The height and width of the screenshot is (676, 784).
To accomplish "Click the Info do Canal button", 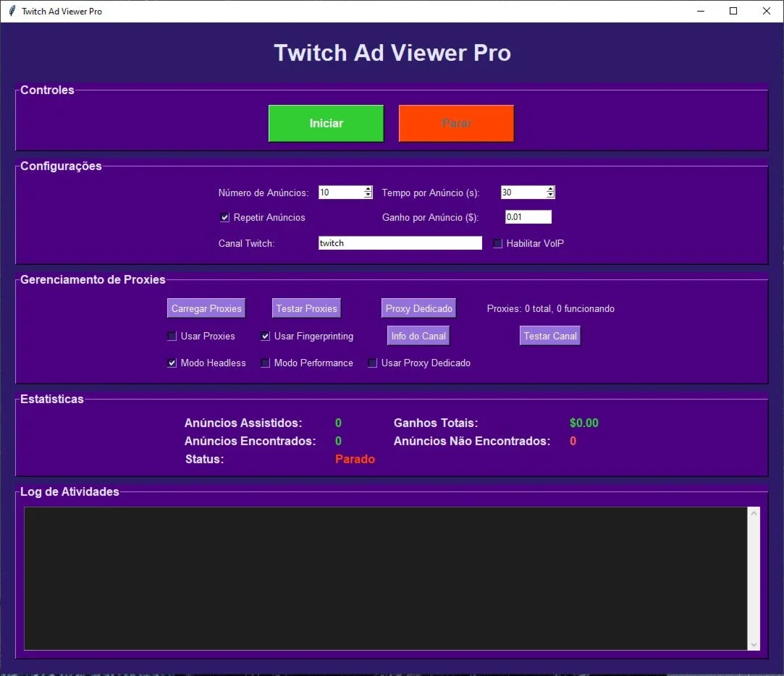I will click(418, 336).
